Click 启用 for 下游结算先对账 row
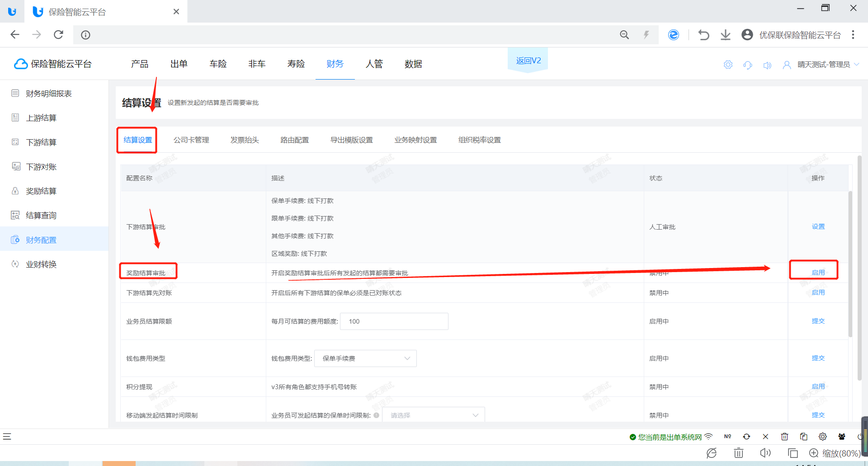Viewport: 868px width, 466px height. [818, 292]
